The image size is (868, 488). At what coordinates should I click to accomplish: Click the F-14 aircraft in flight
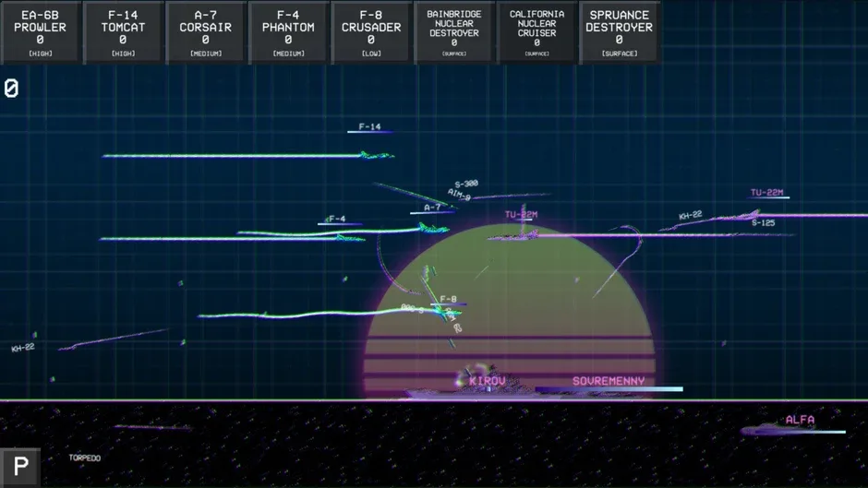click(x=377, y=156)
